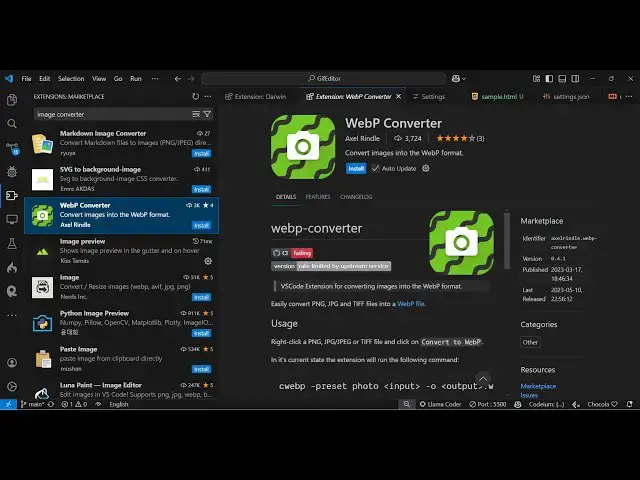Install the WebP Converter extension
Image resolution: width=640 pixels, height=480 pixels.
coord(356,168)
